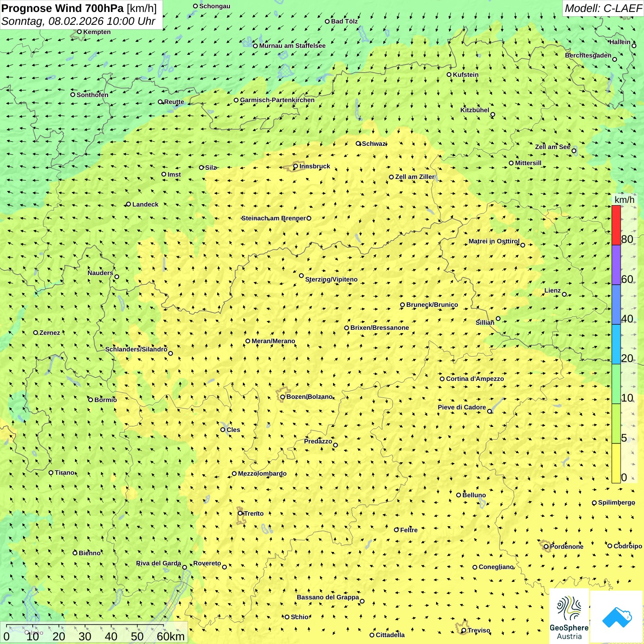
Task: Click the 'Modell: C-LAEF' label
Action: click(x=603, y=8)
